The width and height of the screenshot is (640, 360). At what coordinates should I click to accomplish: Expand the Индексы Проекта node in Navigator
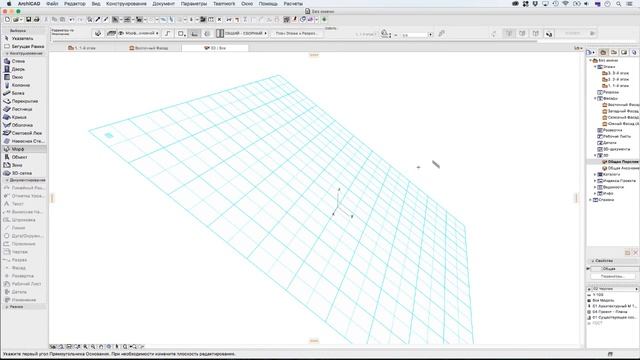[x=595, y=181]
